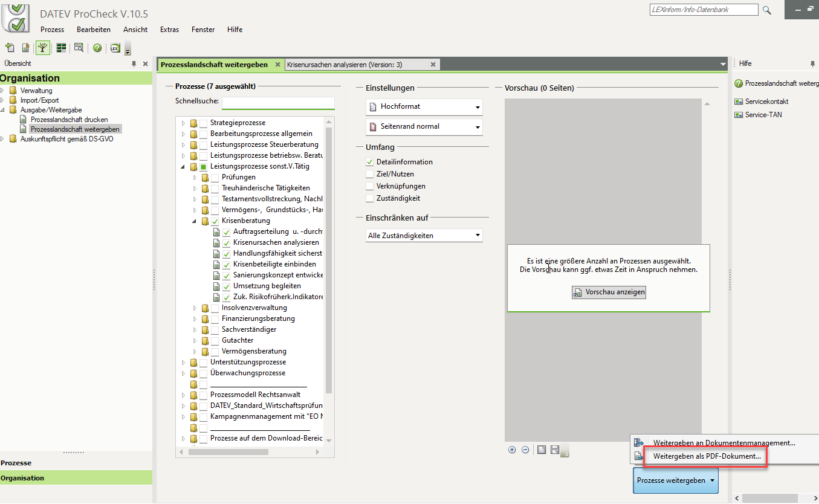The height and width of the screenshot is (504, 819).
Task: Click the Vorschau anzeigen button
Action: 609,292
